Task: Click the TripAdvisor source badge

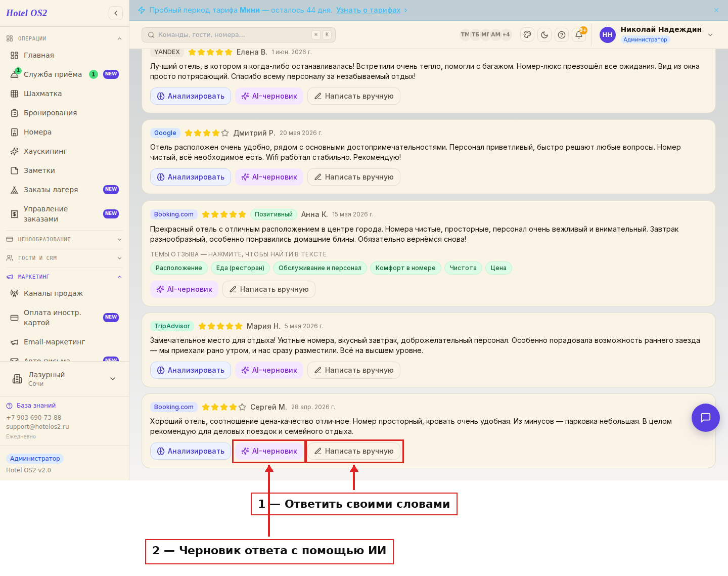Action: pos(172,326)
